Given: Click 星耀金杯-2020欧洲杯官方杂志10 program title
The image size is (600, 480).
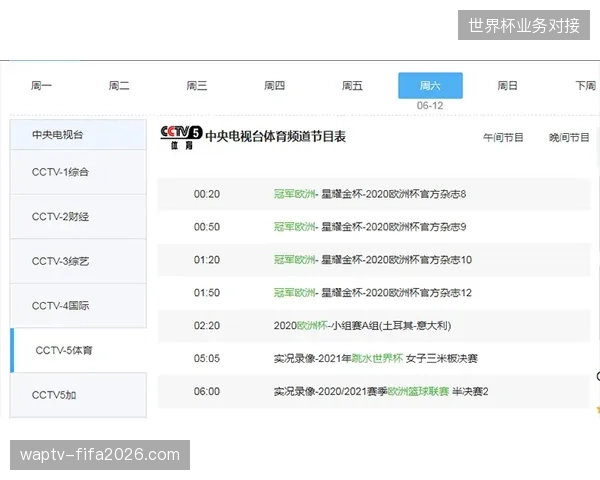Looking at the screenshot, I should [396, 260].
